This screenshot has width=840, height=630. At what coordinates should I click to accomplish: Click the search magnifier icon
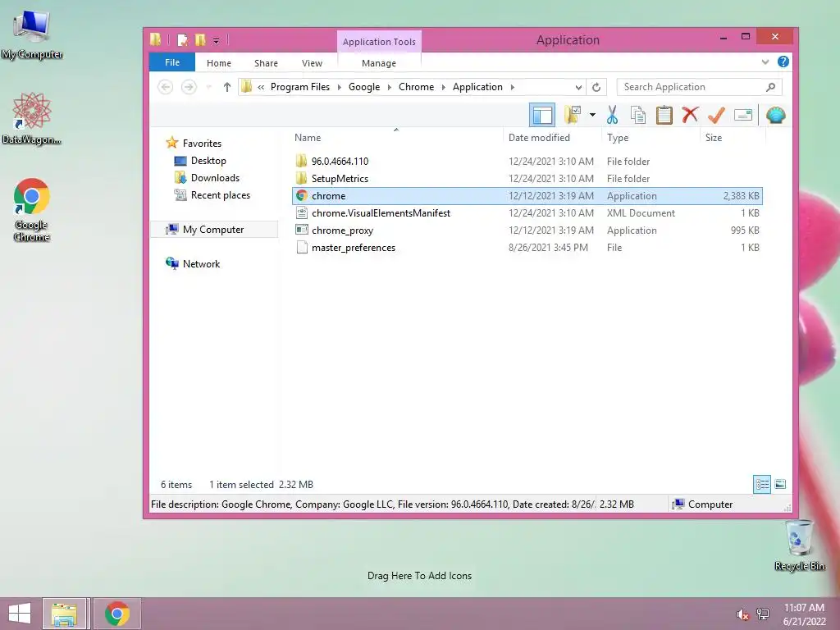[771, 87]
